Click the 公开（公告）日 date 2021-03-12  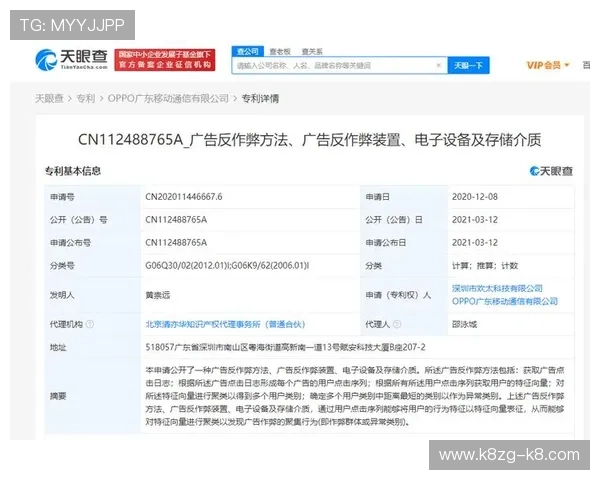(x=475, y=220)
